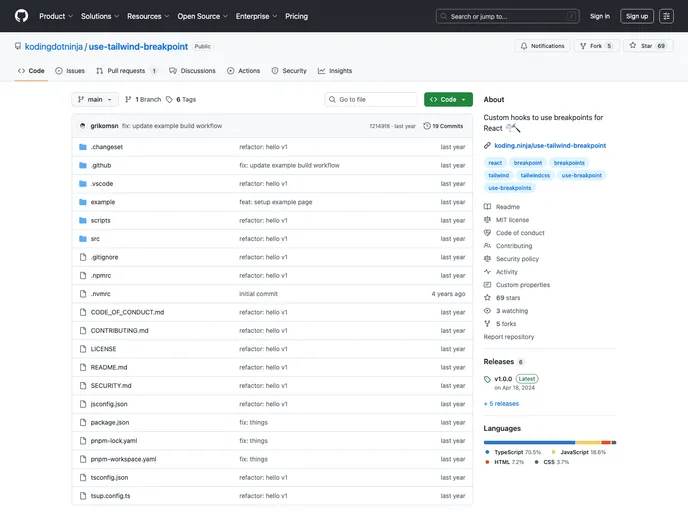View the 6 Tags link
This screenshot has width=688, height=512.
point(181,100)
